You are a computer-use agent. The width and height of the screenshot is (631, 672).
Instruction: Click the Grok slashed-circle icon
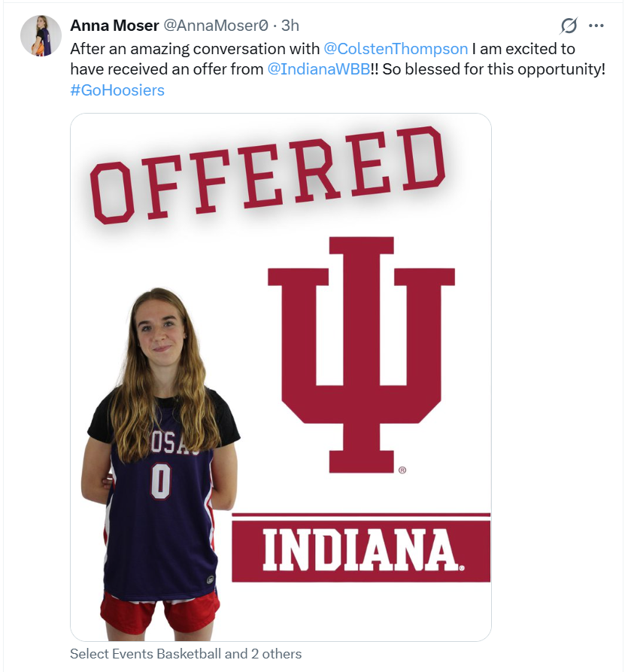click(x=569, y=26)
